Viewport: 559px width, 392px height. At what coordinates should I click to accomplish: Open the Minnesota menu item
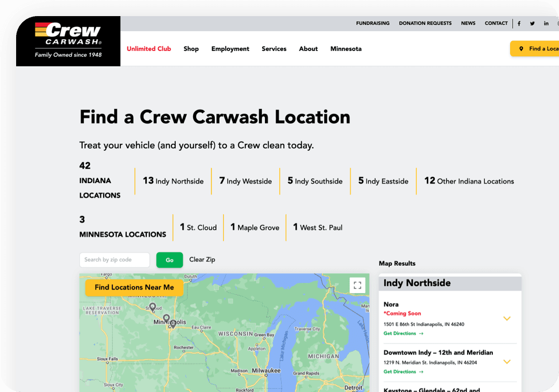pyautogui.click(x=346, y=49)
